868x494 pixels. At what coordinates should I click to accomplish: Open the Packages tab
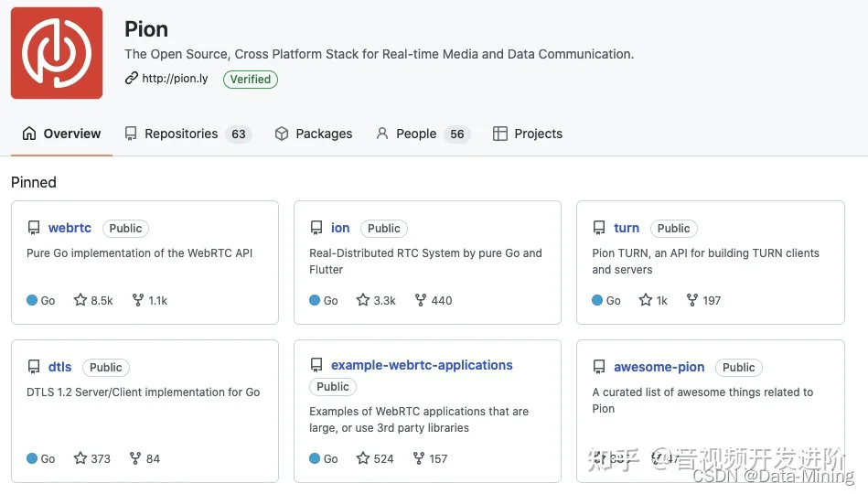(314, 134)
